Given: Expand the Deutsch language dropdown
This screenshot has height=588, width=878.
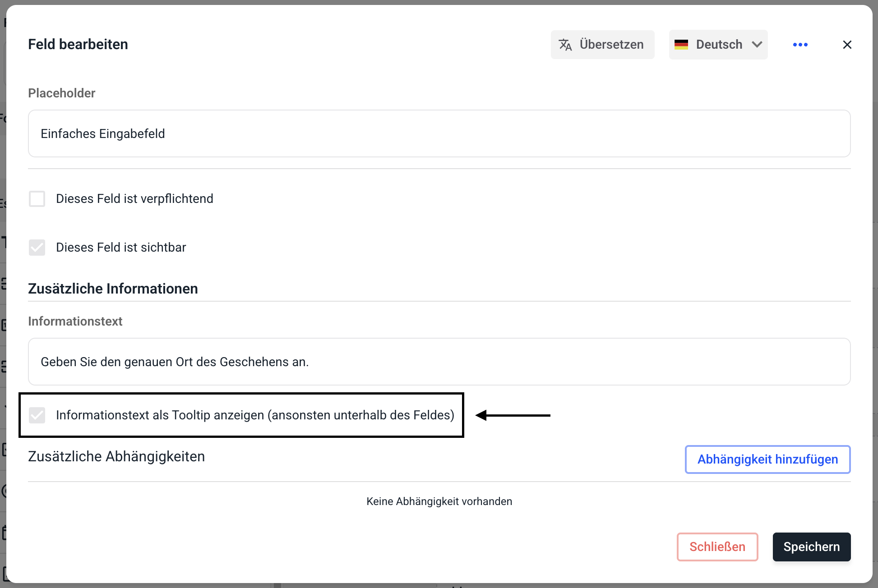Looking at the screenshot, I should (718, 45).
